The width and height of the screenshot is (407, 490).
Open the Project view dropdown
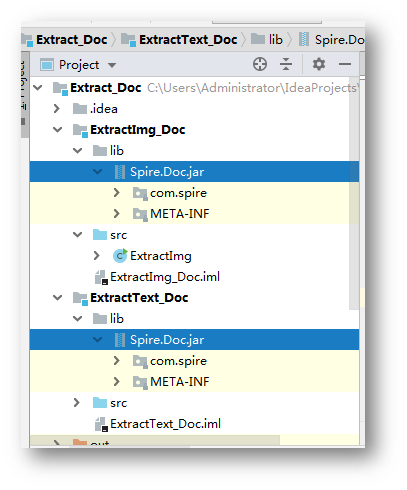point(112,65)
